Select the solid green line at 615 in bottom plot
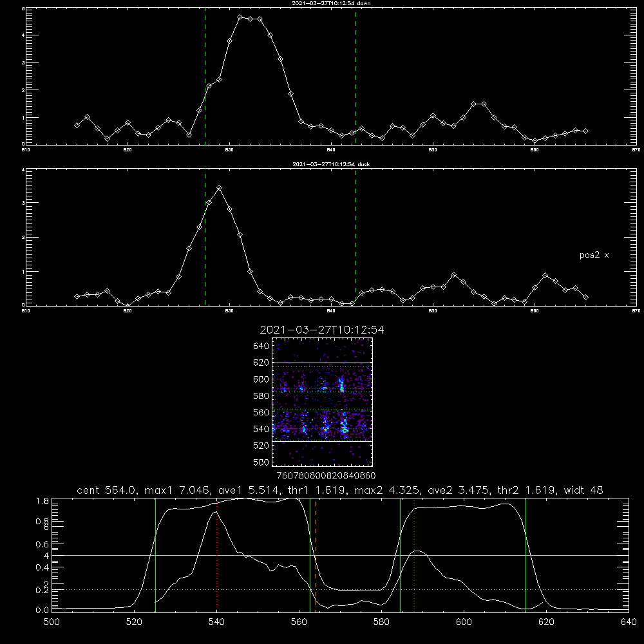This screenshot has width=644, height=644. [x=526, y=555]
